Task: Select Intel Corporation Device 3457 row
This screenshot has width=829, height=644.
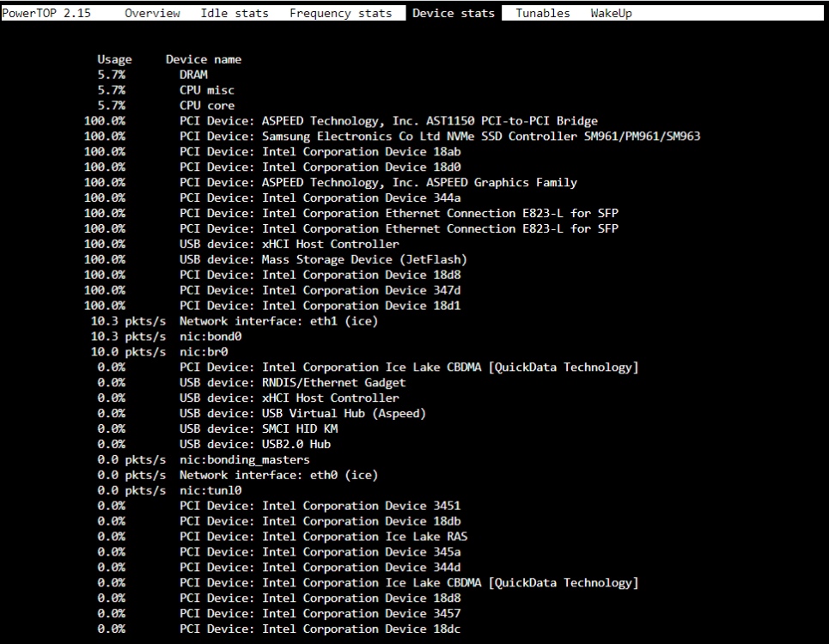Action: click(279, 613)
